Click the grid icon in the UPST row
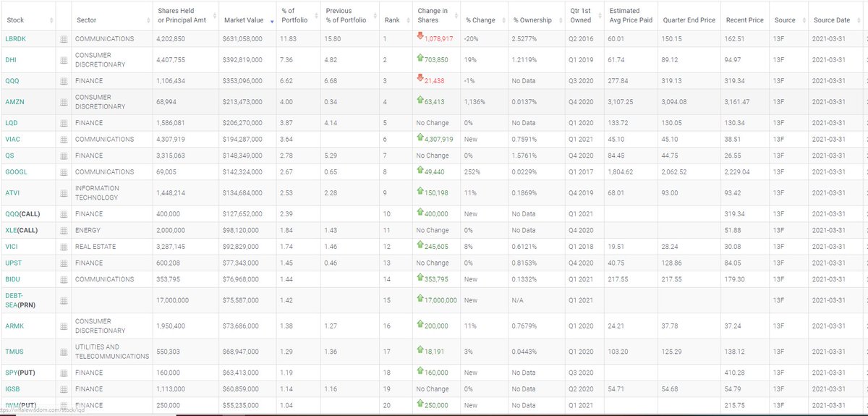The height and width of the screenshot is (416, 868). pos(63,263)
